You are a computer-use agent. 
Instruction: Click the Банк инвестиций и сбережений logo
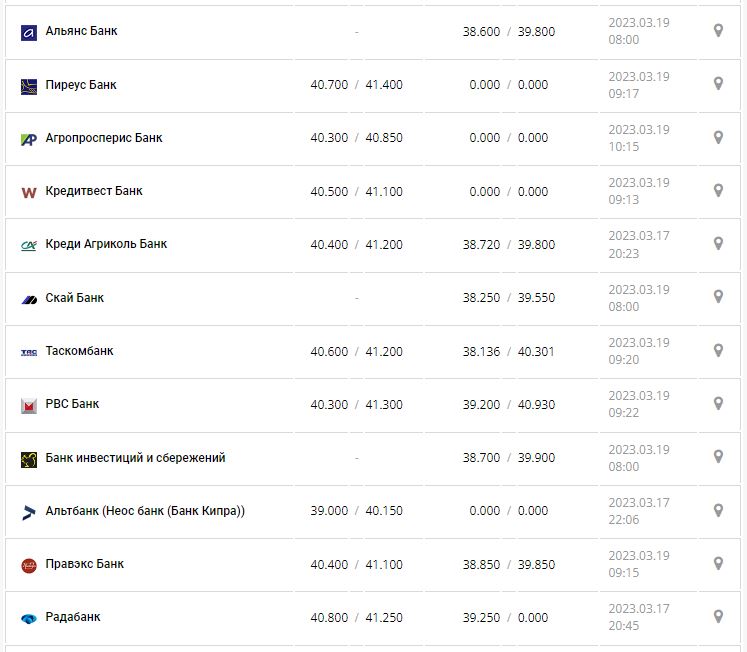point(28,459)
